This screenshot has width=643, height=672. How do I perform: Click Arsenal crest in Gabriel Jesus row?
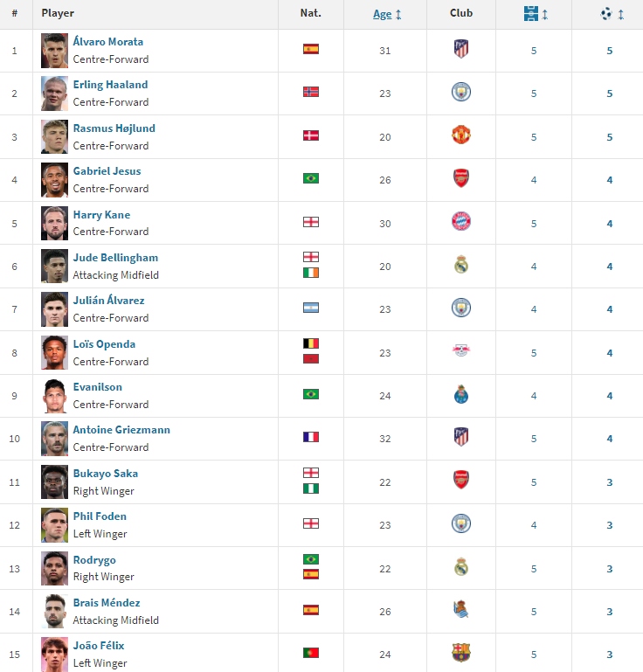[461, 178]
